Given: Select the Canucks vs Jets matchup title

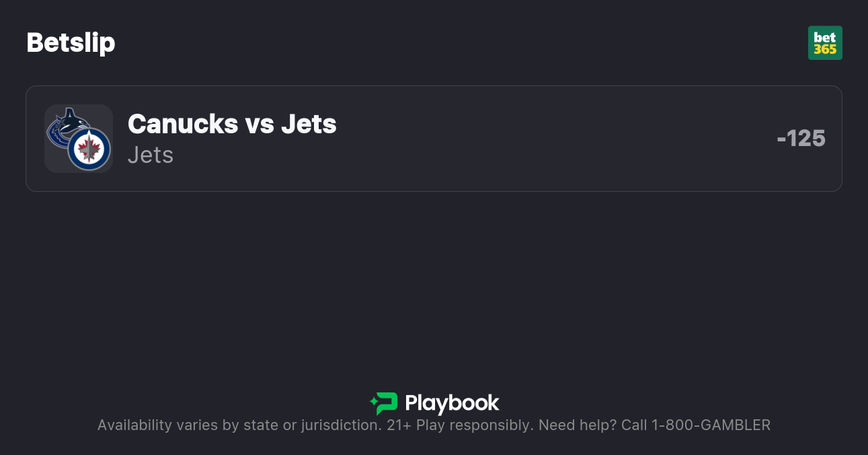Looking at the screenshot, I should point(232,124).
